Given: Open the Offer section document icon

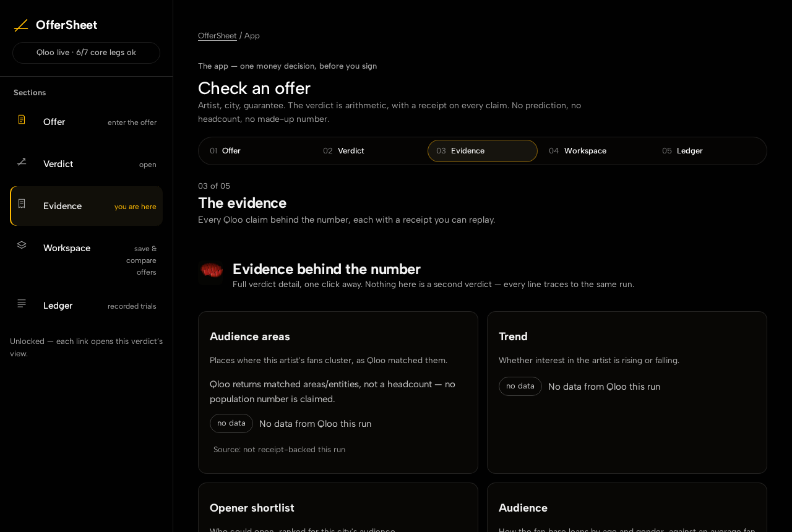Looking at the screenshot, I should click(x=22, y=119).
